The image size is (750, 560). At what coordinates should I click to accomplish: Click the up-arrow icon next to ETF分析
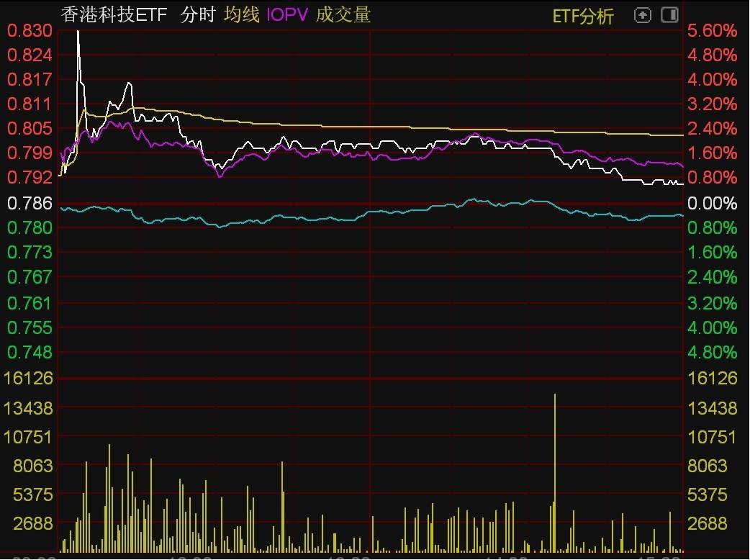coord(642,15)
